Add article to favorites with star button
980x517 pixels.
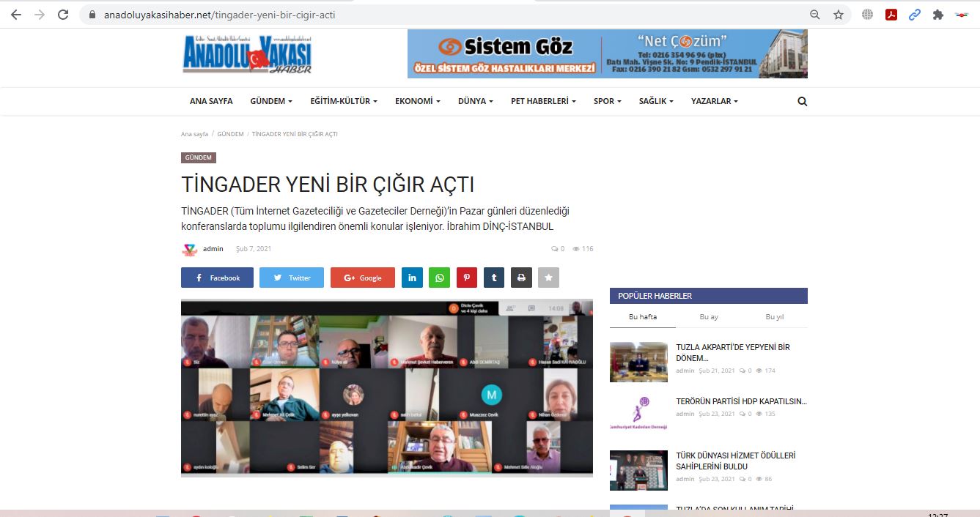click(548, 278)
